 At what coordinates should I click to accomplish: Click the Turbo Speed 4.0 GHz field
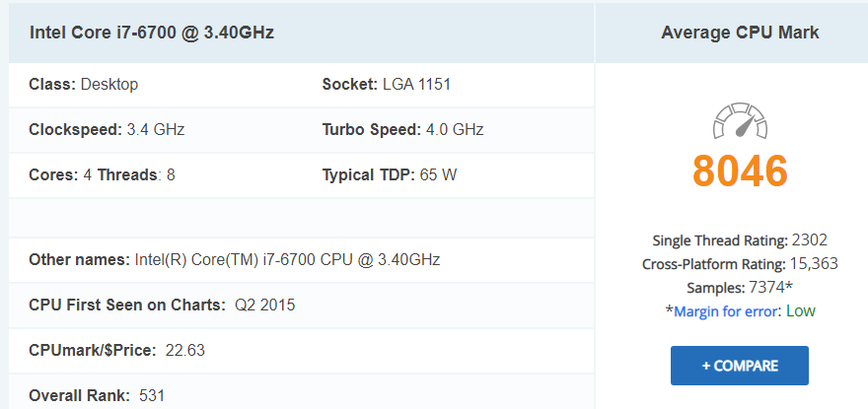(x=403, y=129)
